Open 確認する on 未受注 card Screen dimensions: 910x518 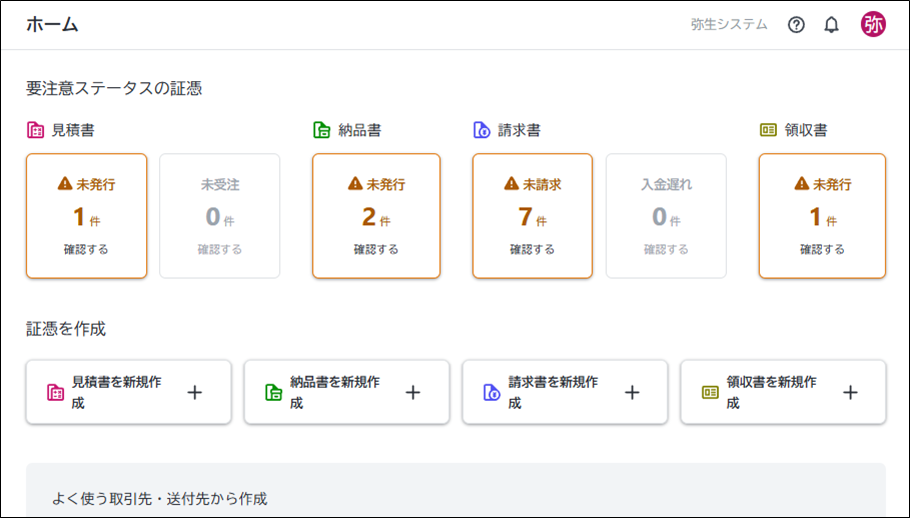point(220,249)
